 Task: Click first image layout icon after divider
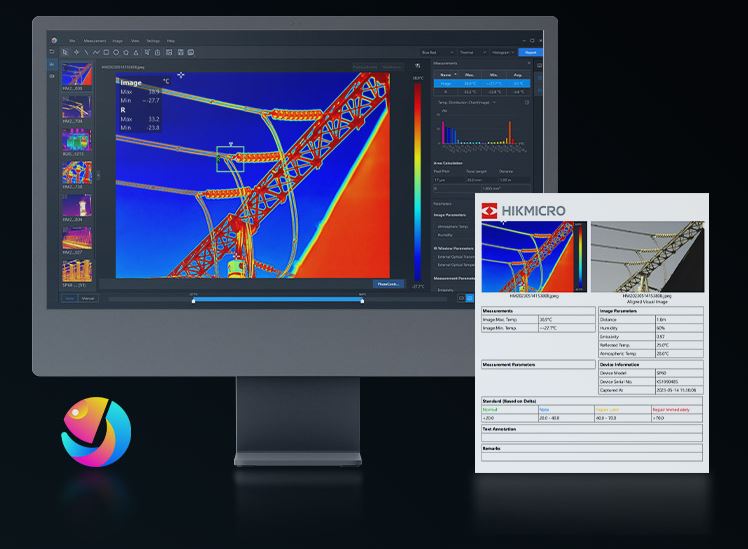(x=169, y=52)
